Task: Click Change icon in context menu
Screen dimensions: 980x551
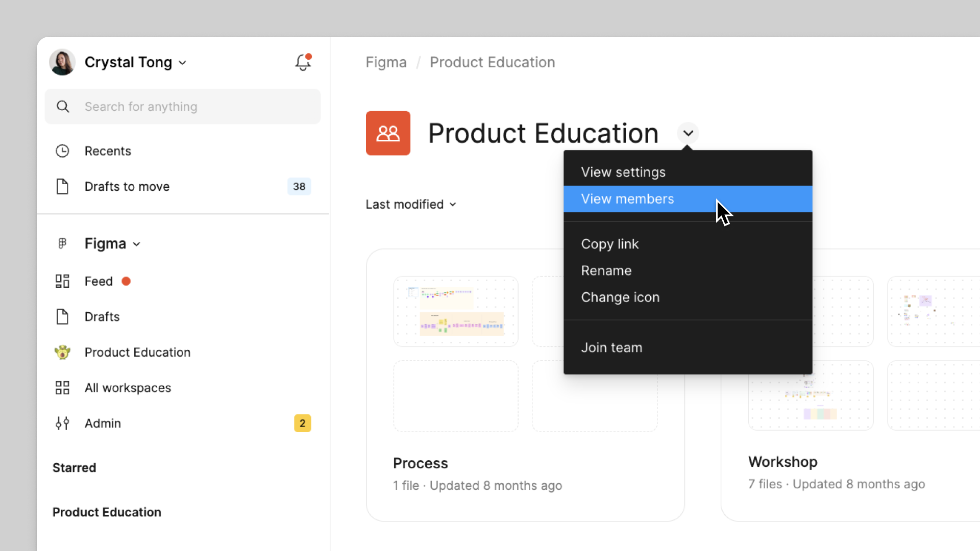Action: pos(620,297)
